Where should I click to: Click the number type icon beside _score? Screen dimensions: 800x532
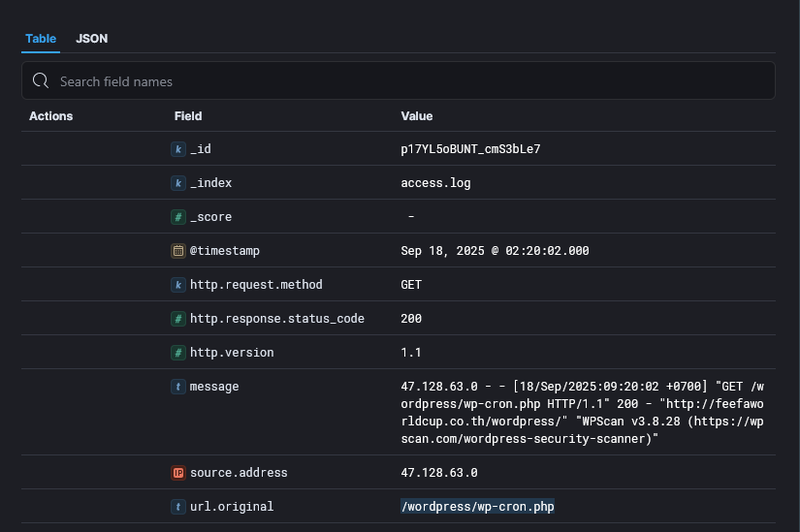point(178,217)
